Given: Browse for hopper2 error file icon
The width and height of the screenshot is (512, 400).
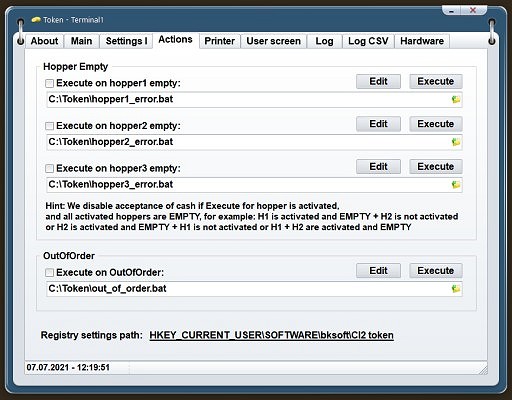Looking at the screenshot, I should [456, 142].
